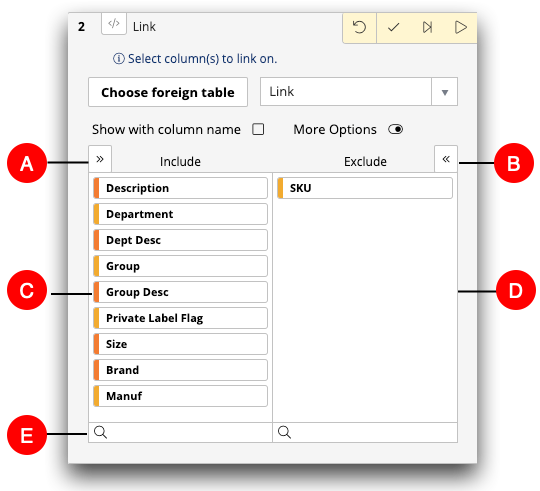Move all columns to Include with double-left arrow
Viewport: 540px width, 491px height.
pyautogui.click(x=446, y=159)
